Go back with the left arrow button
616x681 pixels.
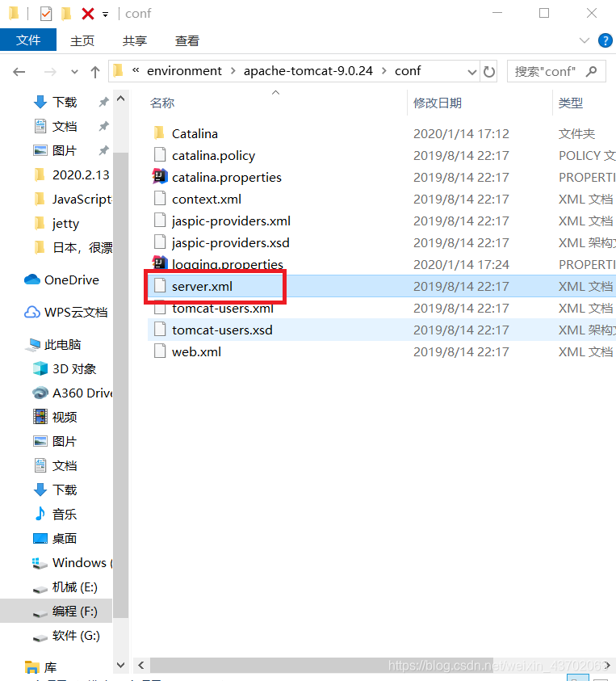tap(19, 71)
